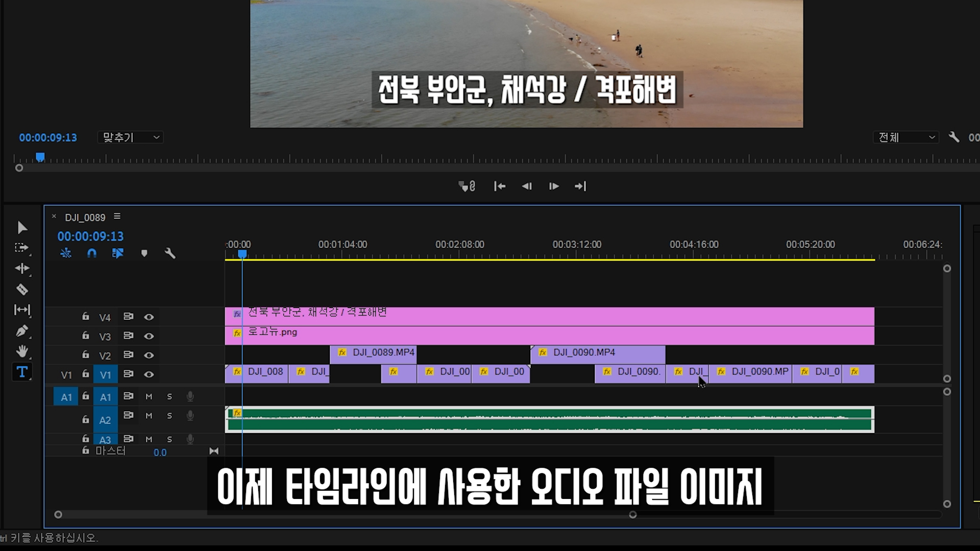Toggle lock on V3 track

coord(86,336)
